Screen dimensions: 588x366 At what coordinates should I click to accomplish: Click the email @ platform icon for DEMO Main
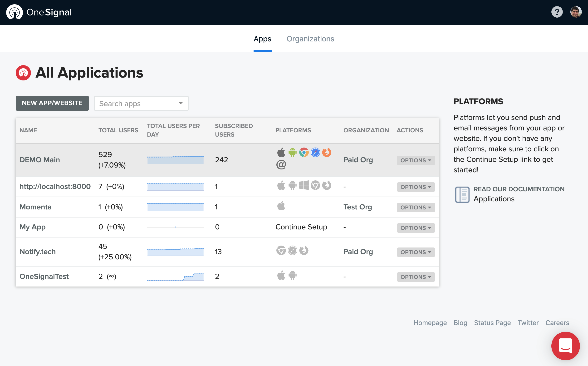pyautogui.click(x=281, y=165)
